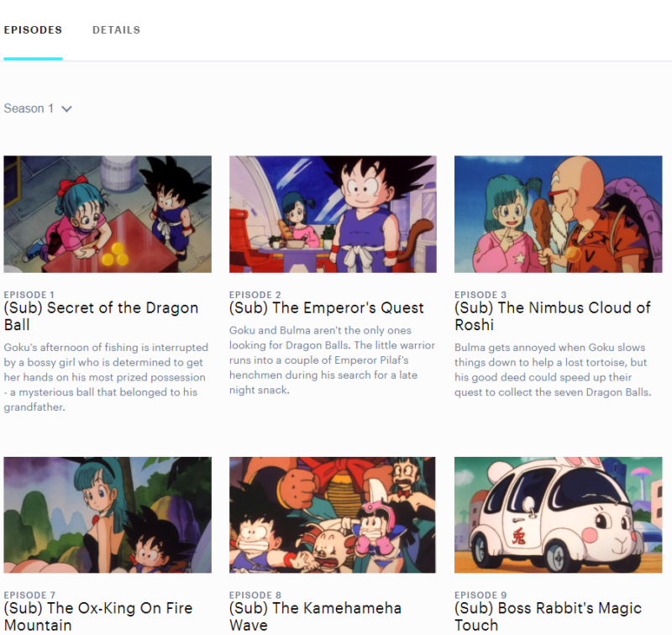Open "(Sub) The Ox-King On Fire Mountain" title

tap(98, 617)
